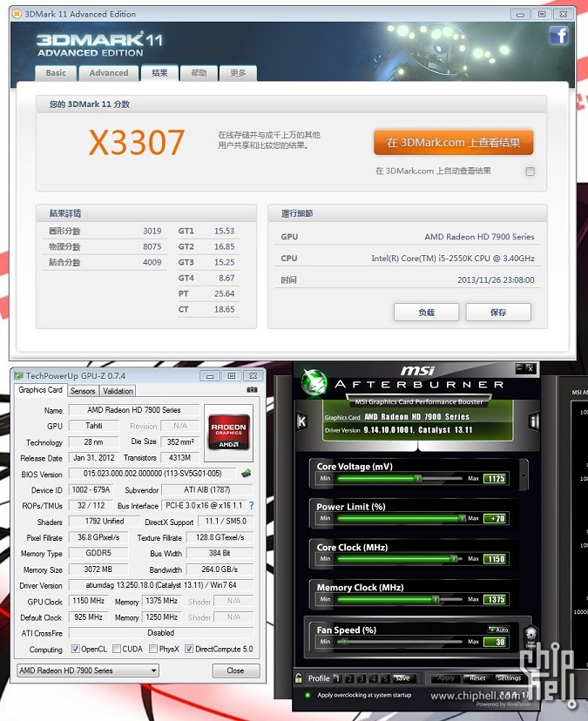
Task: Select Afterburner profile slot 5
Action: pos(386,678)
